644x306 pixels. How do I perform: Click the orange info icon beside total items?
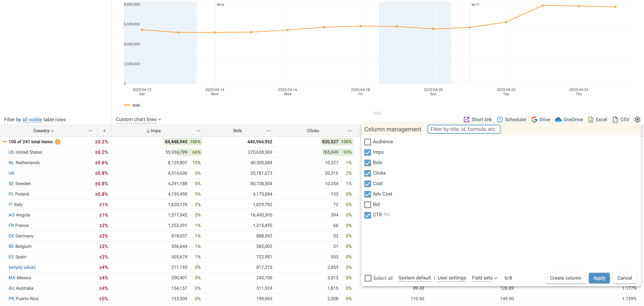click(57, 142)
